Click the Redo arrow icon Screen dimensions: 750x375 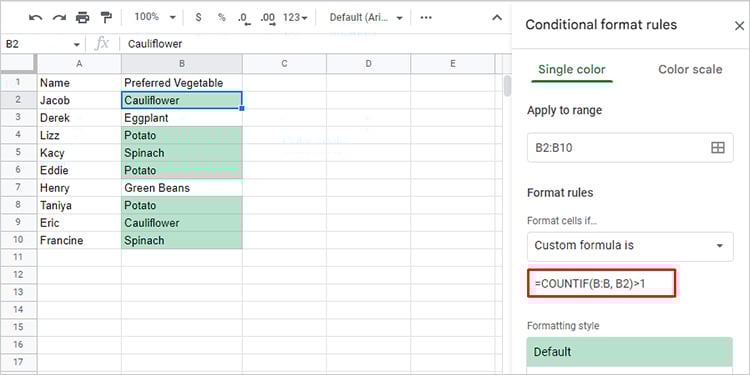click(59, 18)
